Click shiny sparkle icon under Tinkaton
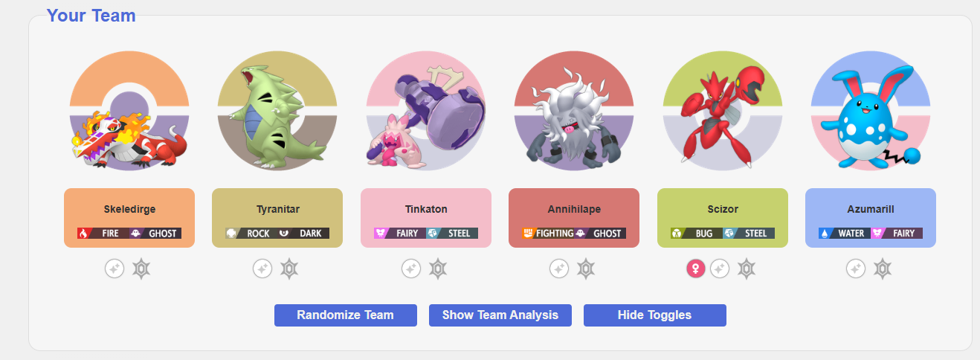 click(x=410, y=269)
